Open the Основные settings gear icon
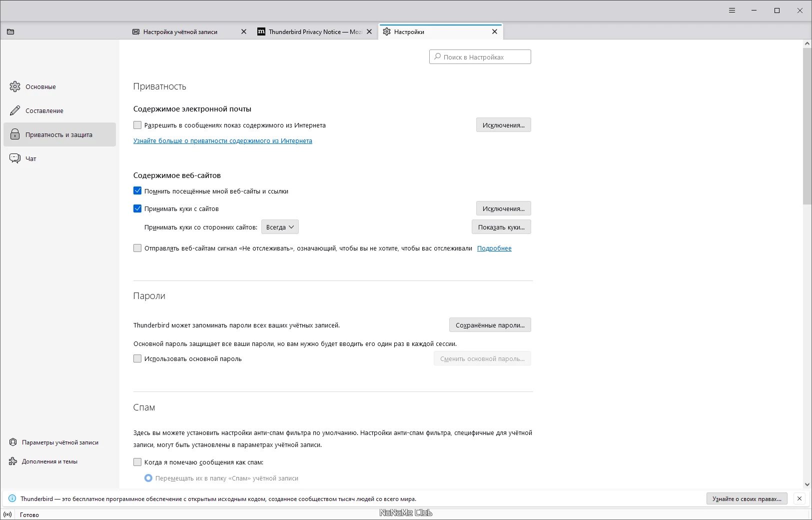Image resolution: width=812 pixels, height=520 pixels. click(15, 86)
